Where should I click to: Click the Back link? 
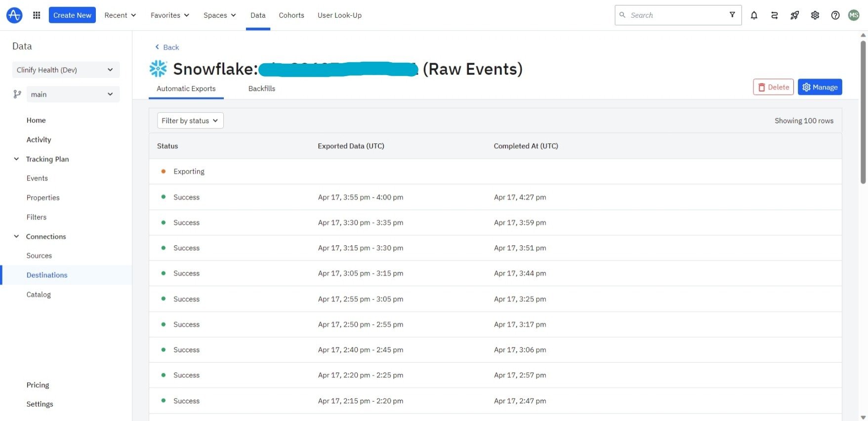pyautogui.click(x=167, y=47)
